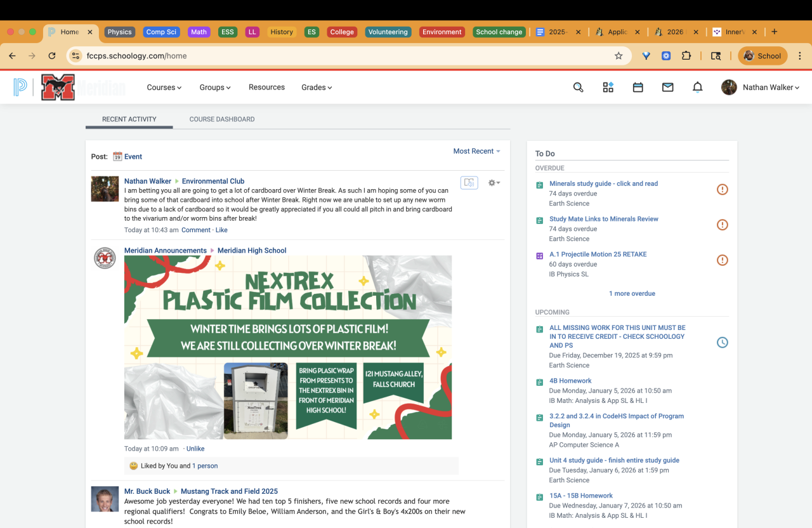
Task: Open the Meridian Announcements poster link
Action: 166,251
